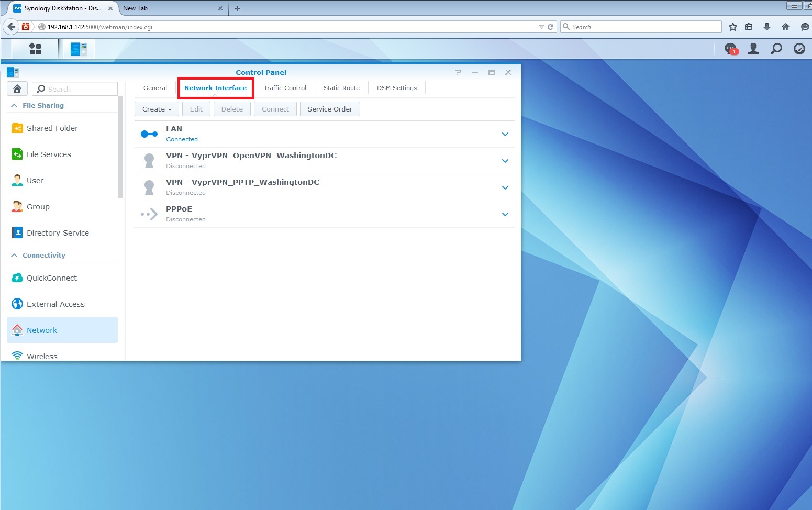Viewport: 812px width, 510px height.
Task: Switch to the DSM Settings tab
Action: (x=396, y=88)
